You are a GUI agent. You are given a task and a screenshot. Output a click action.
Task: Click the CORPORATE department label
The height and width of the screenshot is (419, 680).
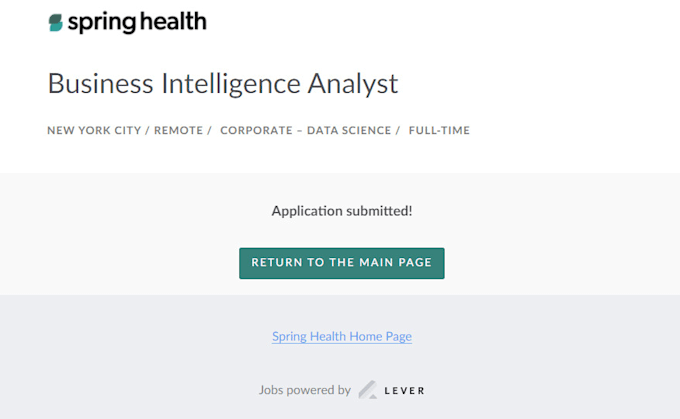click(256, 131)
